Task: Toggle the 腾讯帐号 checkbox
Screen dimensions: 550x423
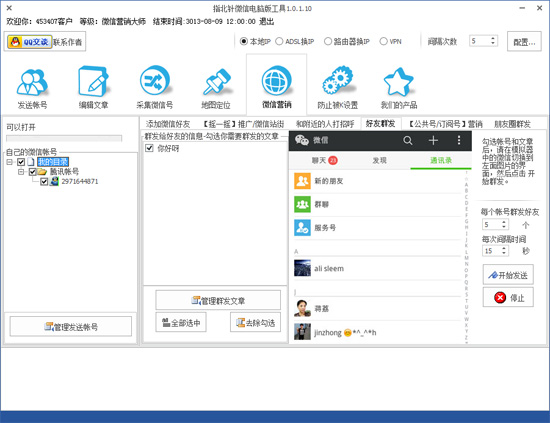Action: [33, 172]
